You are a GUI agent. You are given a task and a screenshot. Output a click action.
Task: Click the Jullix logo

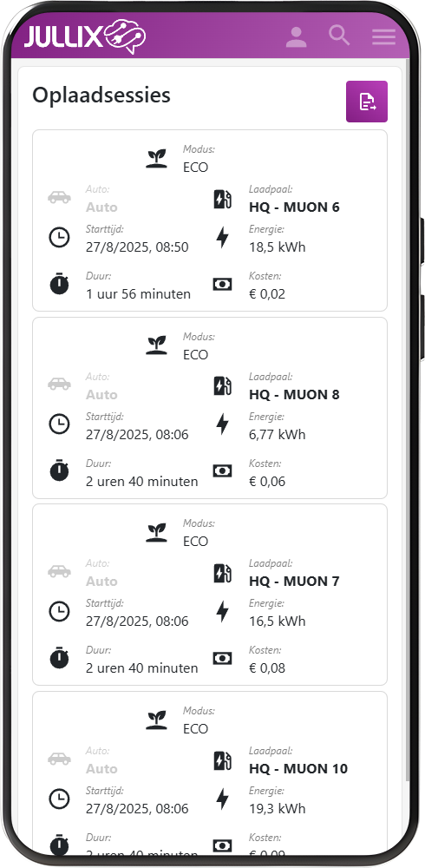click(85, 36)
